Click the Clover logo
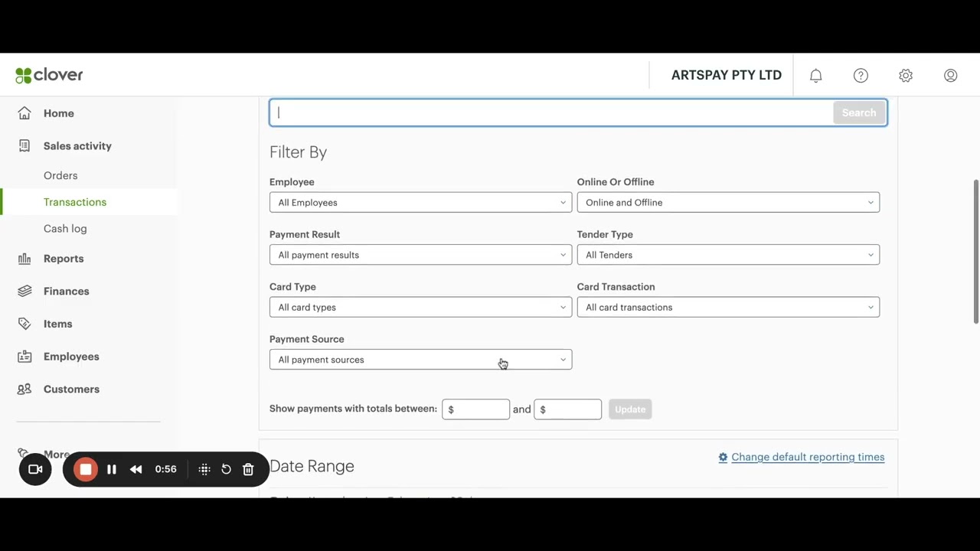Image resolution: width=980 pixels, height=551 pixels. tap(49, 75)
